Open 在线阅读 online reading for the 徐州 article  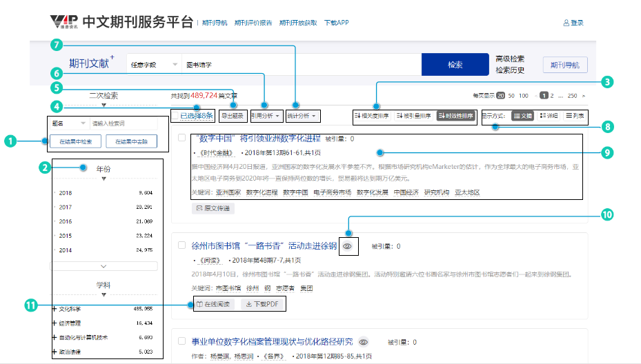pos(212,304)
